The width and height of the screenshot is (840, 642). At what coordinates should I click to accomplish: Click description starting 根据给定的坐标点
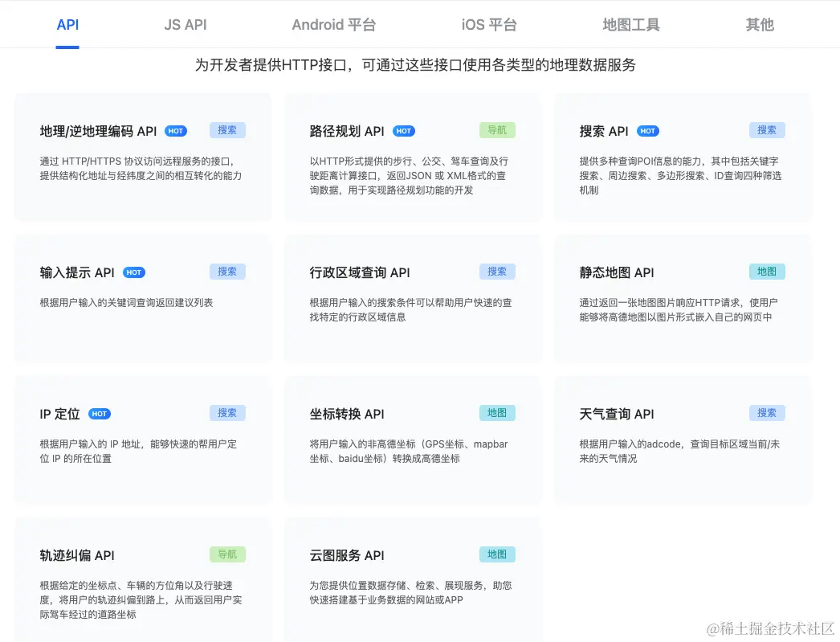pos(141,600)
